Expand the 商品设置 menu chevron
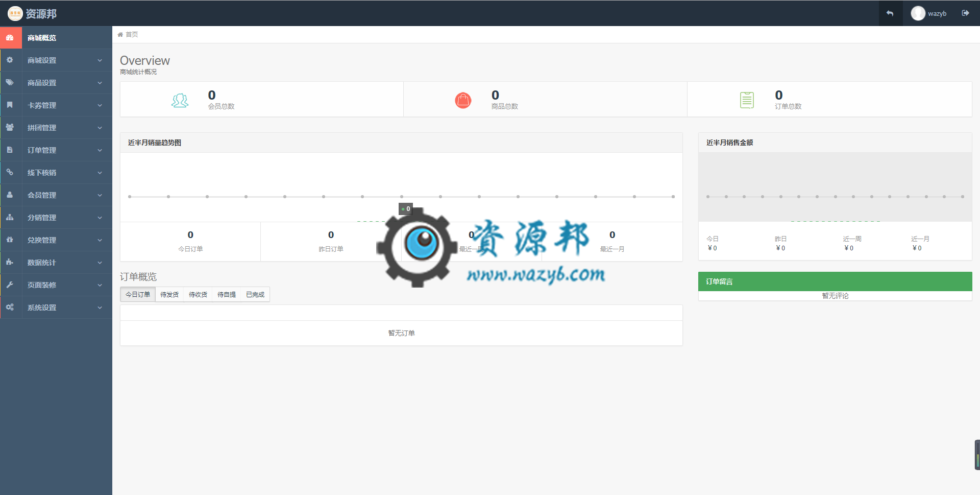The height and width of the screenshot is (495, 980). (x=100, y=83)
